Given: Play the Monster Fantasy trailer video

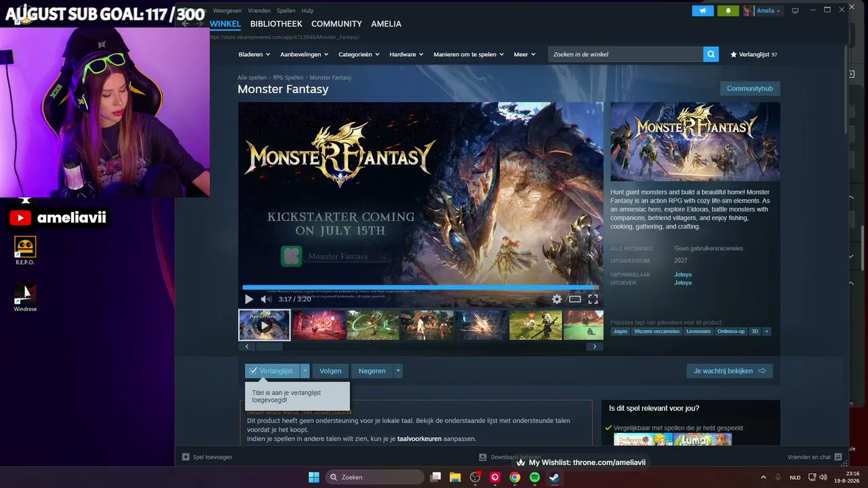Looking at the screenshot, I should tap(249, 299).
